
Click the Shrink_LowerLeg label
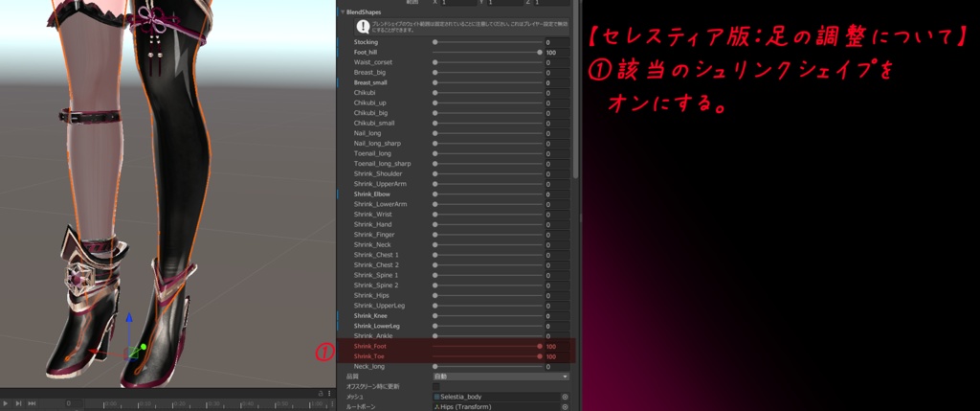click(377, 326)
